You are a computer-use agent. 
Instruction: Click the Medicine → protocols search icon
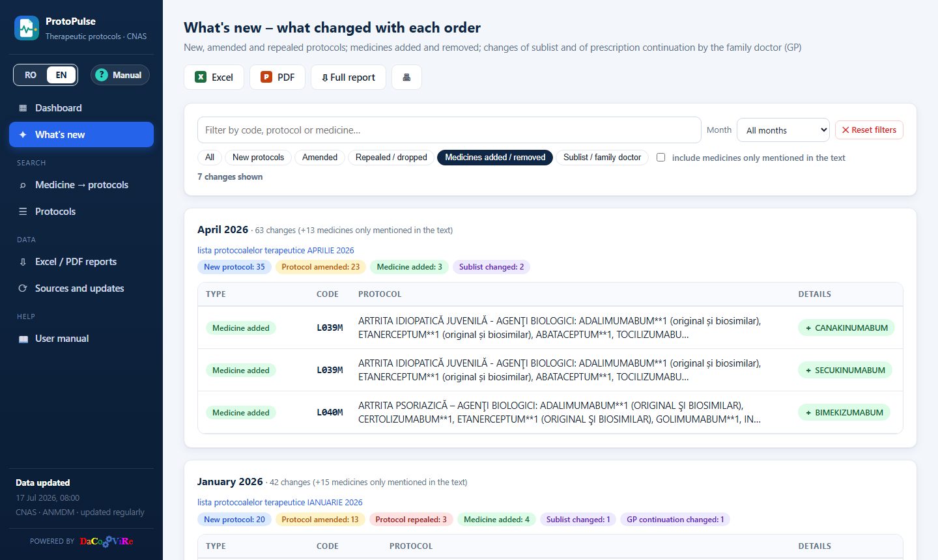pyautogui.click(x=23, y=185)
